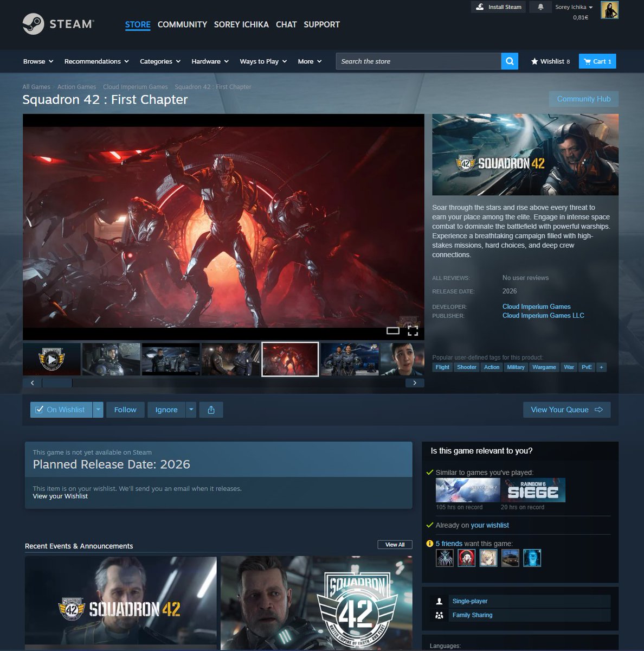Open the Ignore dropdown arrow
This screenshot has height=651, width=644.
pyautogui.click(x=191, y=410)
